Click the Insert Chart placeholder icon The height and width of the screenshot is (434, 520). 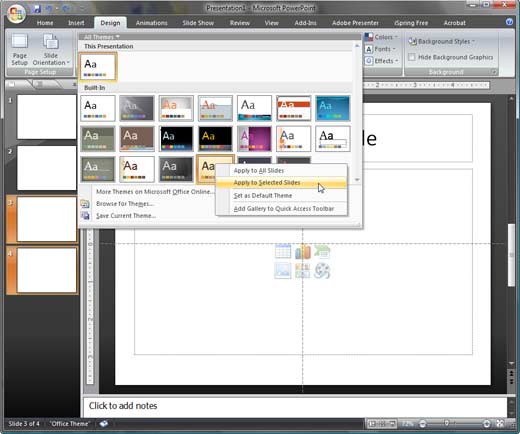303,251
